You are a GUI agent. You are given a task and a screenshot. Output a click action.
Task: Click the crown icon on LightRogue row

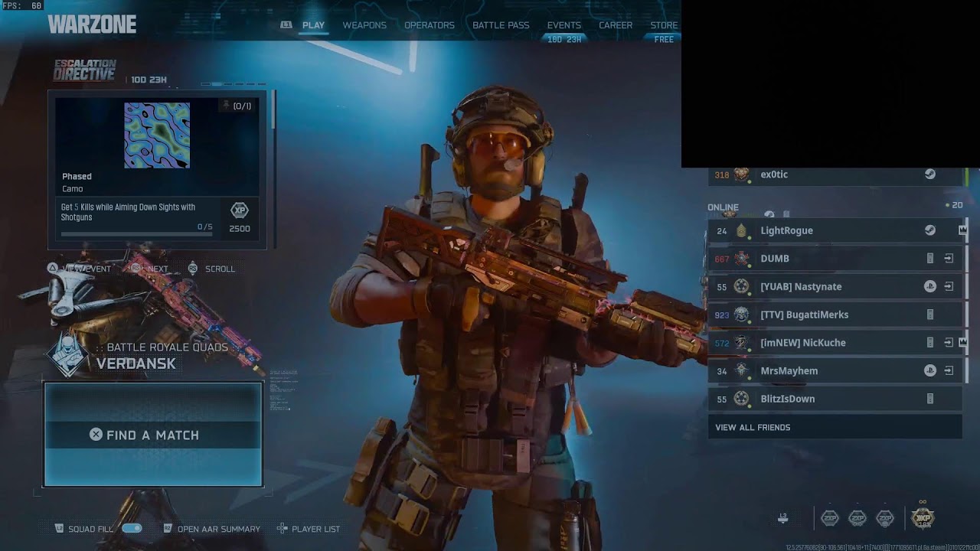(962, 230)
